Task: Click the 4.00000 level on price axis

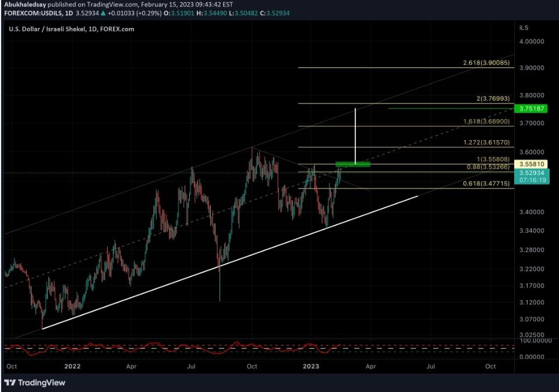Action: coord(532,41)
